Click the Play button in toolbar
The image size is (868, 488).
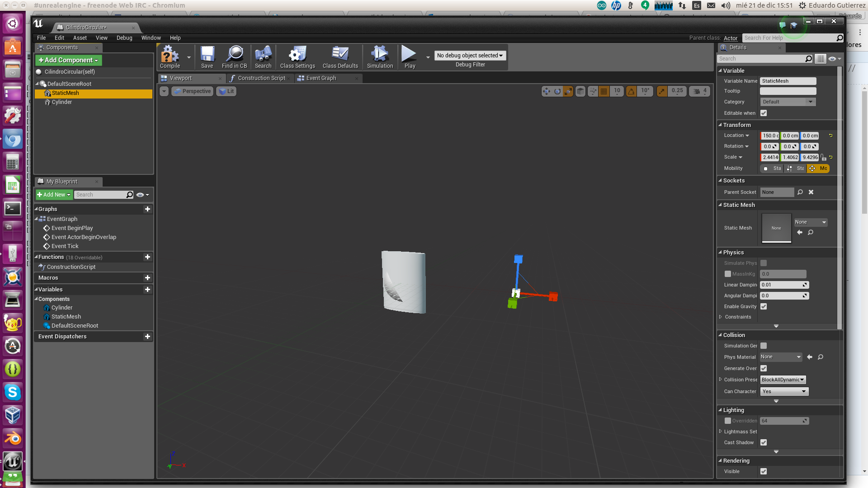(x=410, y=57)
